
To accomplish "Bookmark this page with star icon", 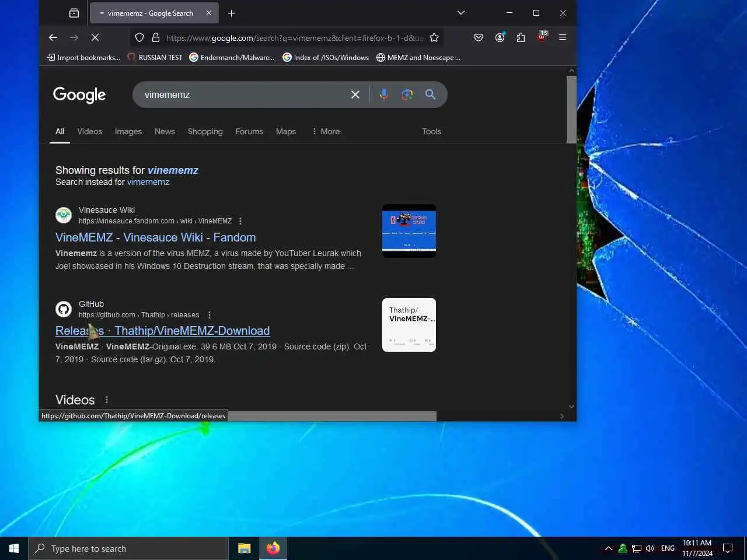I will (434, 37).
